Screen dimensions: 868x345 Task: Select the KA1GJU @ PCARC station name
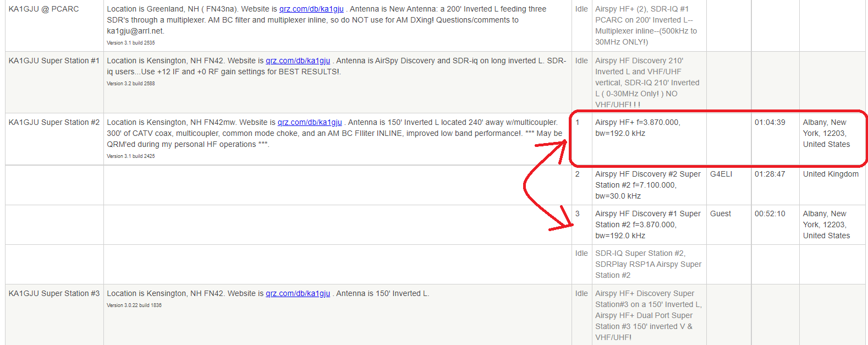[x=43, y=9]
